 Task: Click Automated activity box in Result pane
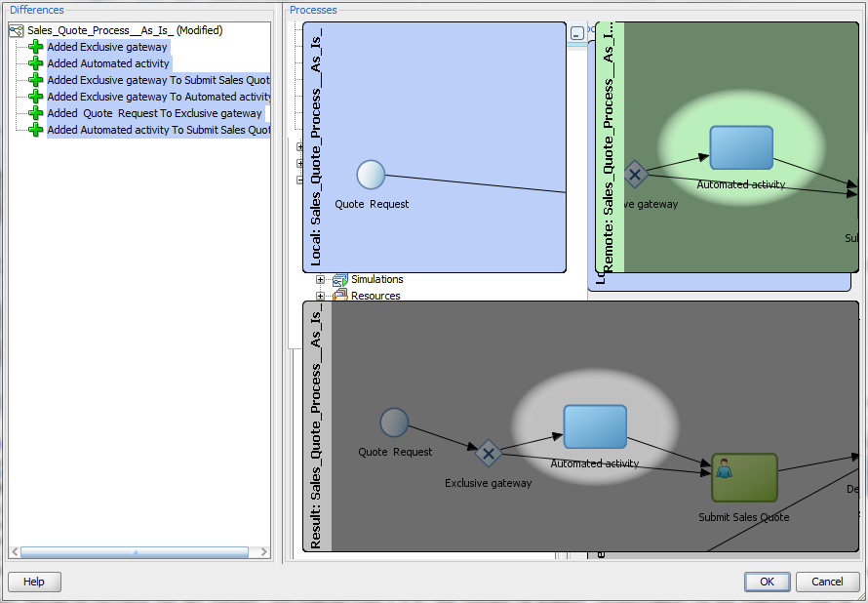pos(595,426)
